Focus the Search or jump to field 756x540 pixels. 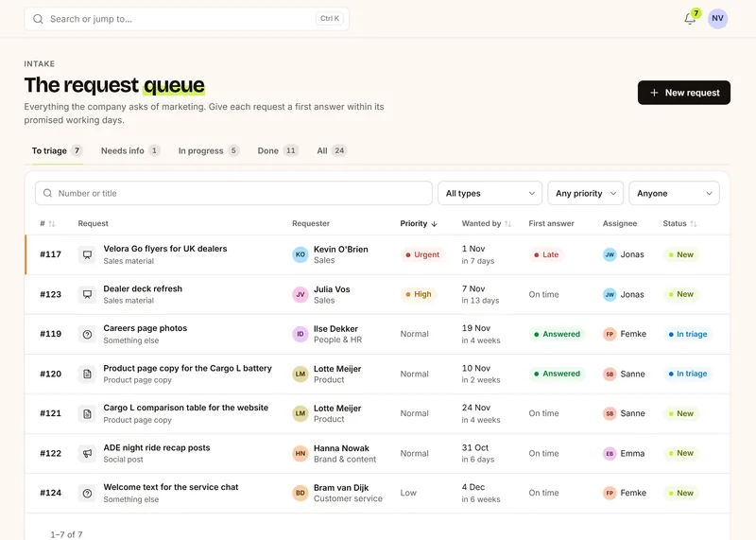click(x=186, y=19)
